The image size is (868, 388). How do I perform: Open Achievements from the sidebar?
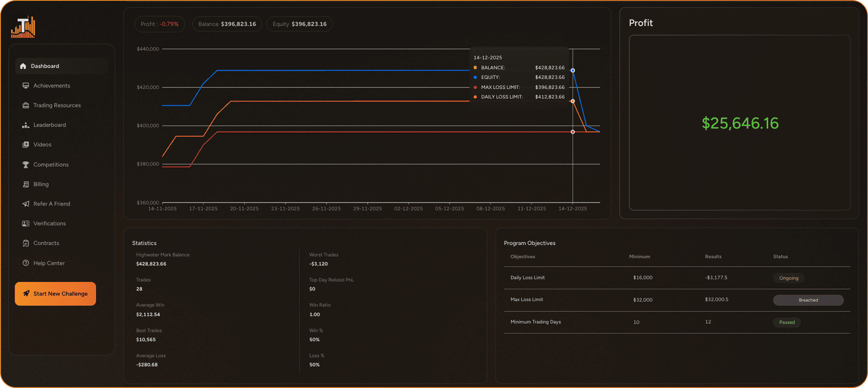tap(52, 86)
